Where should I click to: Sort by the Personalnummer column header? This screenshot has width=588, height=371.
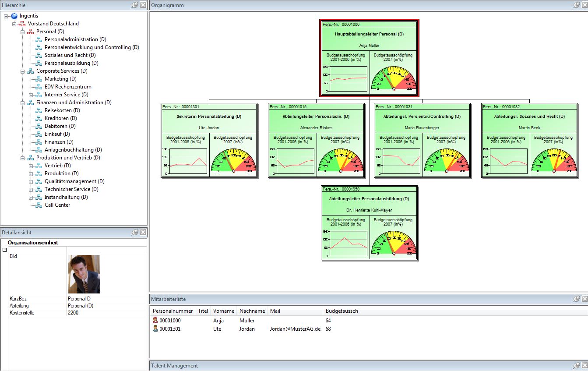[173, 311]
